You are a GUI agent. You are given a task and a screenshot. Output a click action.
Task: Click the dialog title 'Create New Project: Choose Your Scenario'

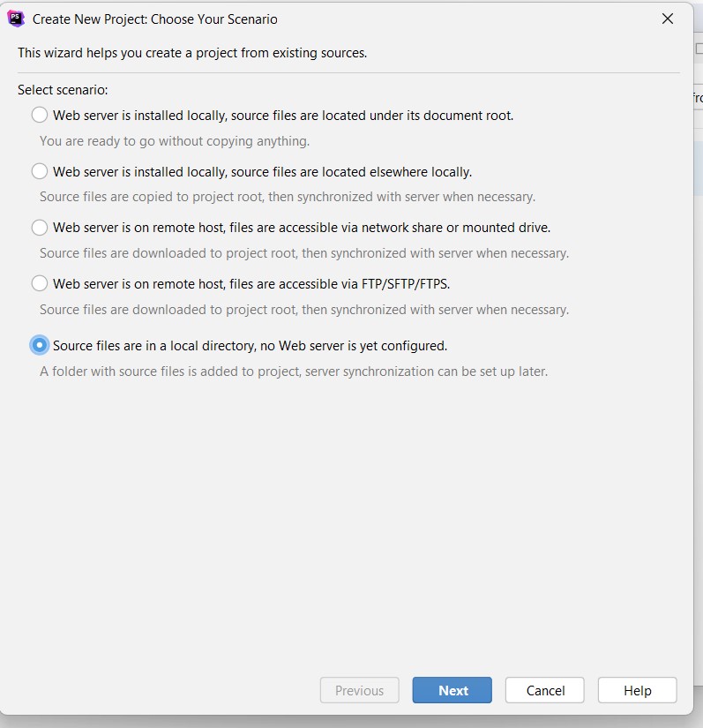tap(154, 19)
